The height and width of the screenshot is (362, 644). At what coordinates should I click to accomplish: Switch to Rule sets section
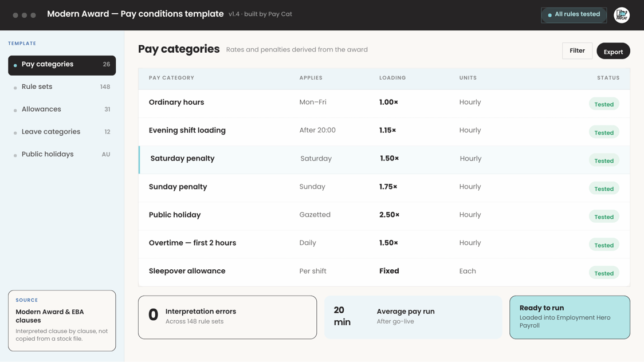tap(62, 87)
